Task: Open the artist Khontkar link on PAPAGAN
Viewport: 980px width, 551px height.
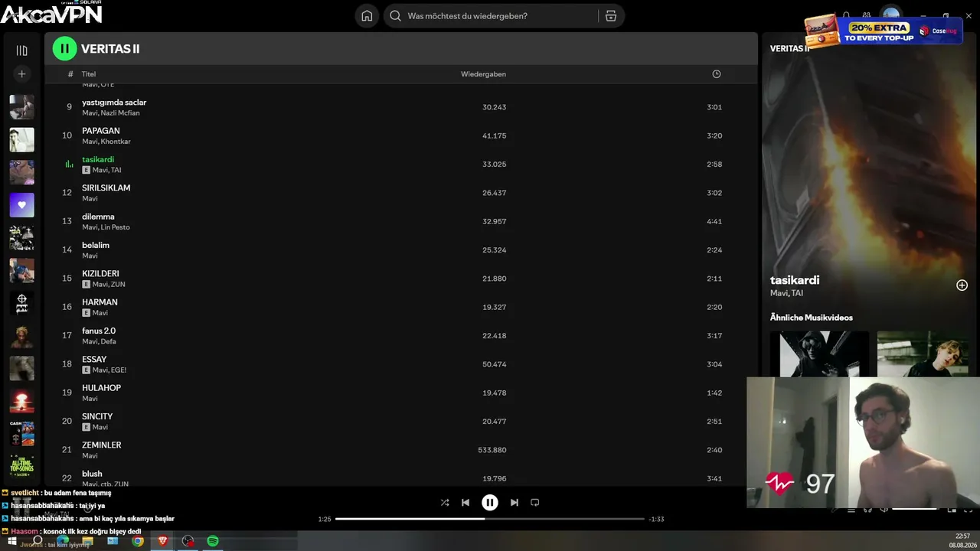Action: pyautogui.click(x=116, y=142)
